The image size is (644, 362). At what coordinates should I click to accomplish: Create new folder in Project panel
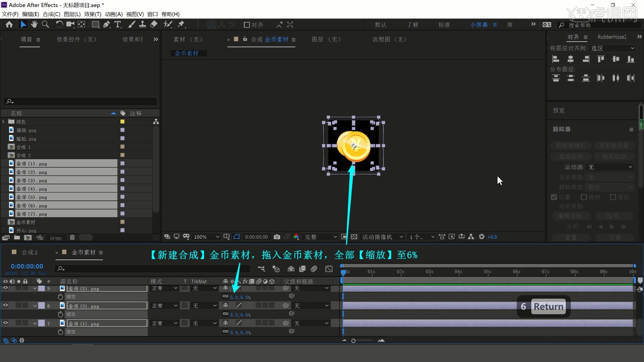(17, 238)
